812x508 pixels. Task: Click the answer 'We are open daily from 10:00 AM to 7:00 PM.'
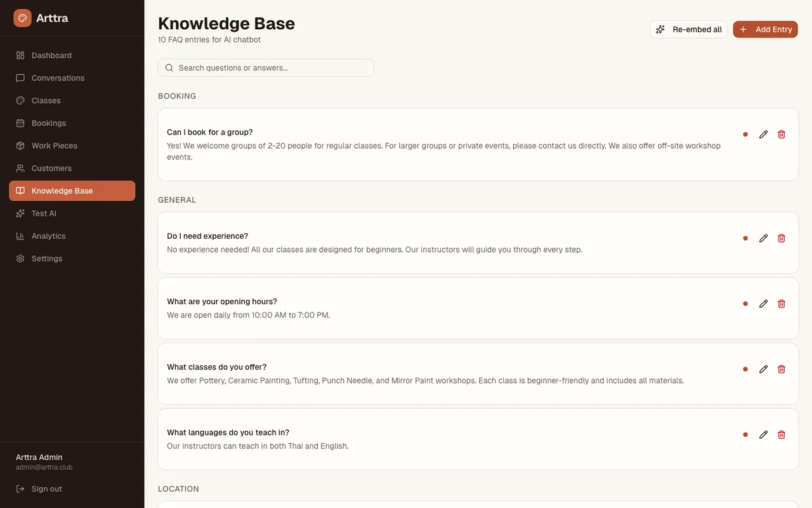pyautogui.click(x=249, y=315)
